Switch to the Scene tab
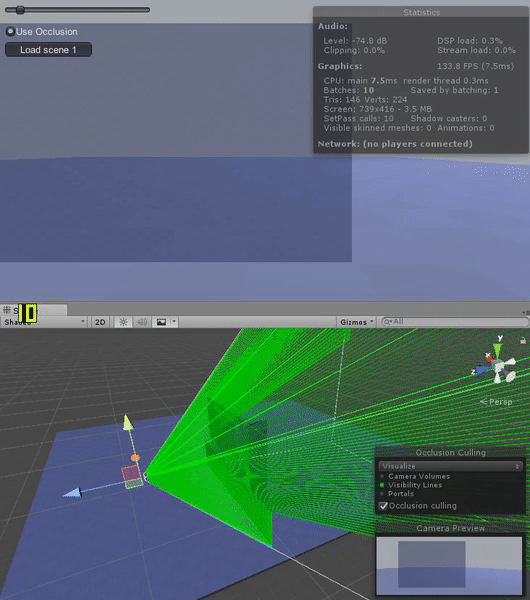This screenshot has height=600, width=530. [34, 310]
